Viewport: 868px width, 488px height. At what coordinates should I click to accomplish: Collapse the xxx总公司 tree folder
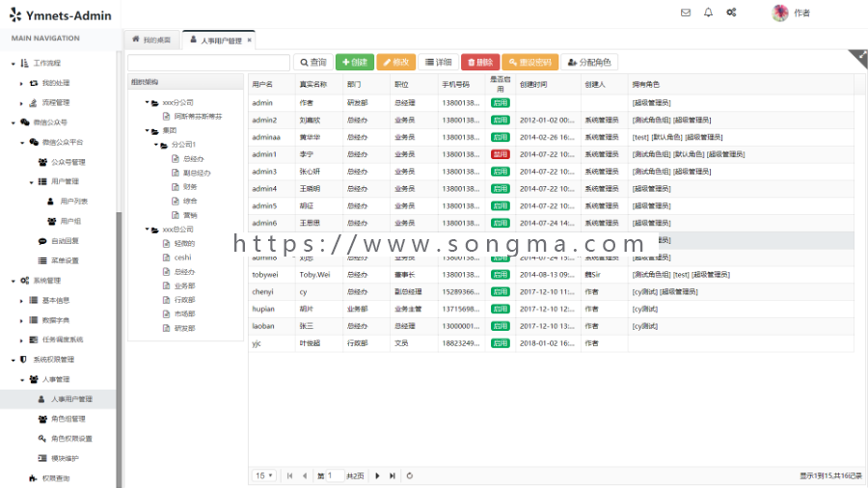click(x=148, y=230)
